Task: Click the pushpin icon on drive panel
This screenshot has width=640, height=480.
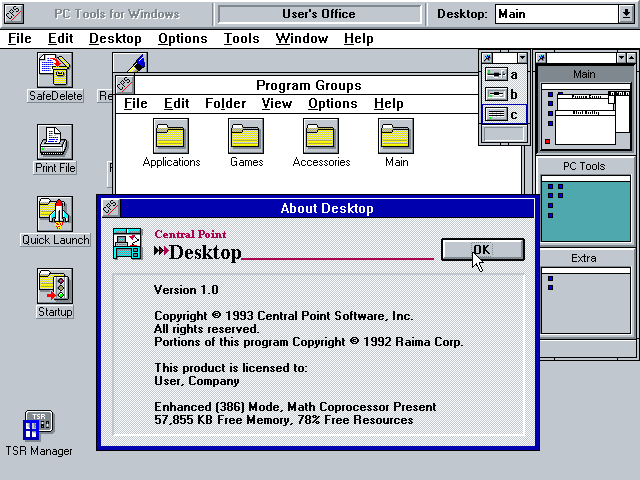Action: pyautogui.click(x=487, y=58)
